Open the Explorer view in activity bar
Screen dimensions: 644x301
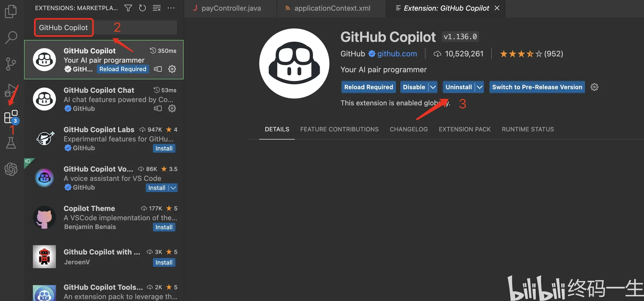point(11,11)
